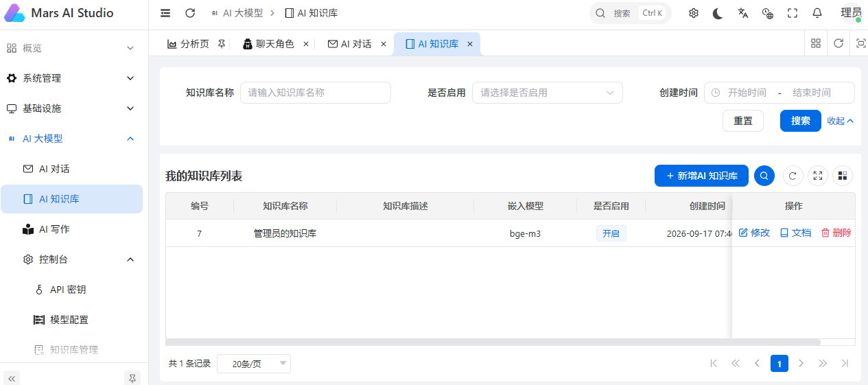This screenshot has height=385, width=868.
Task: Open the 20条/页 page size dropdown
Action: (254, 364)
